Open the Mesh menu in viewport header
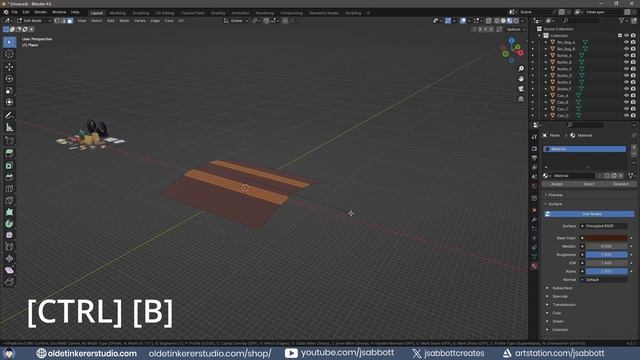This screenshot has width=640, height=360. coord(124,20)
